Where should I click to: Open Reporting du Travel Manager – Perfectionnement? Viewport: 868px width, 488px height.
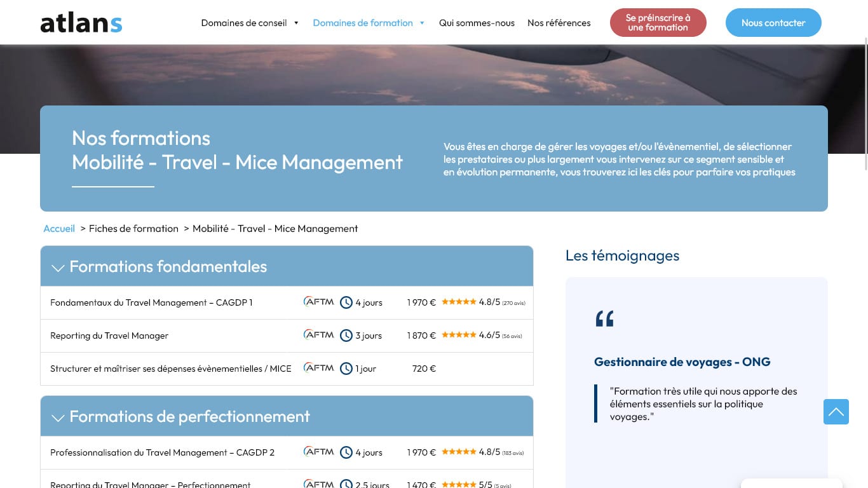click(151, 484)
